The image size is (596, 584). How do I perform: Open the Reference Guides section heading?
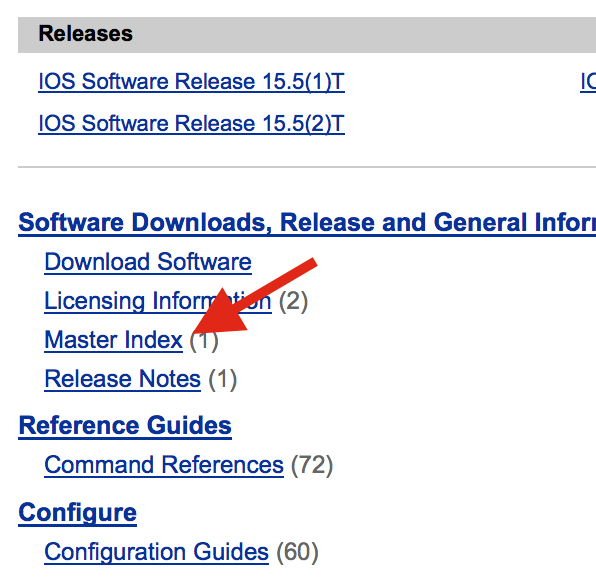pyautogui.click(x=125, y=425)
